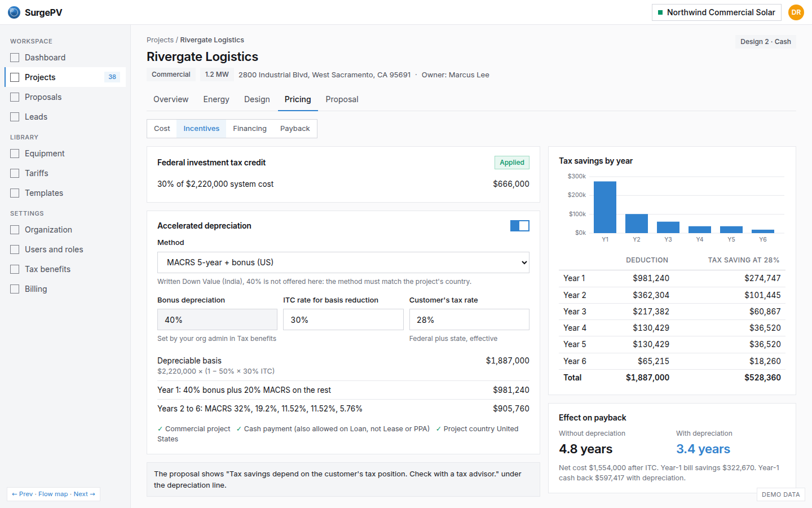Click the Equipment sidebar icon

15,154
